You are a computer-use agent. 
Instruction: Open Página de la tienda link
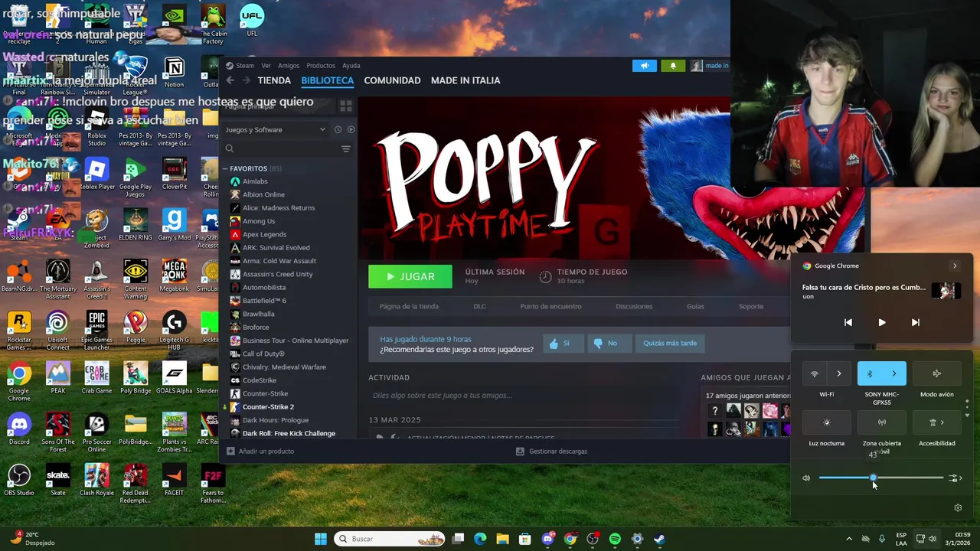tap(409, 306)
